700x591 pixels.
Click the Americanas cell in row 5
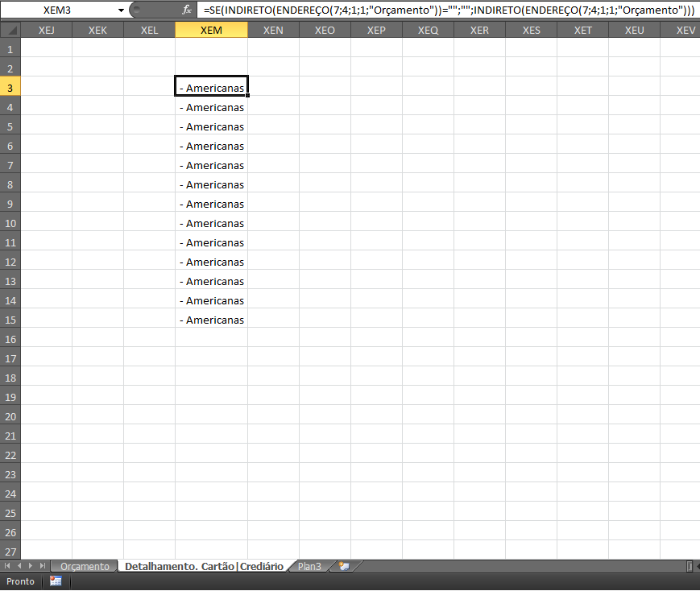point(211,126)
